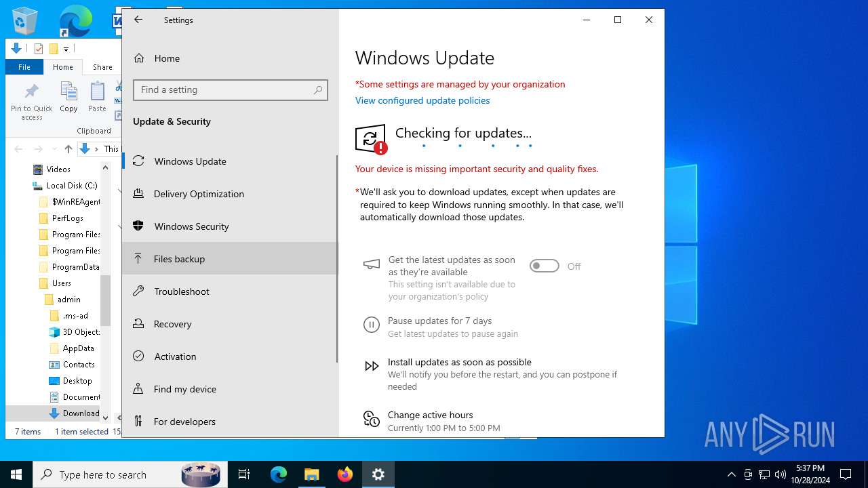
Task: Click Copy in Explorer ribbon
Action: click(x=68, y=97)
